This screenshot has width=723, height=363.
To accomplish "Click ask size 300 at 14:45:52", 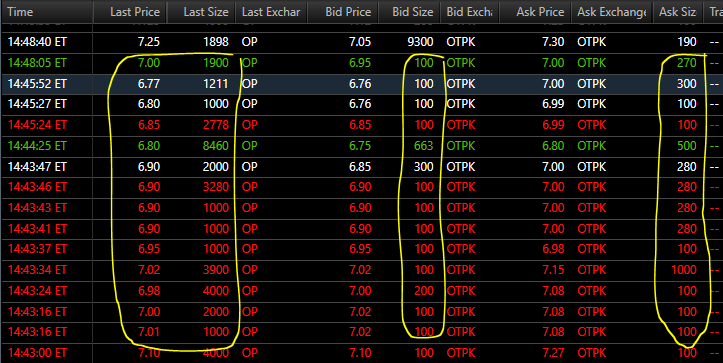I will (687, 84).
